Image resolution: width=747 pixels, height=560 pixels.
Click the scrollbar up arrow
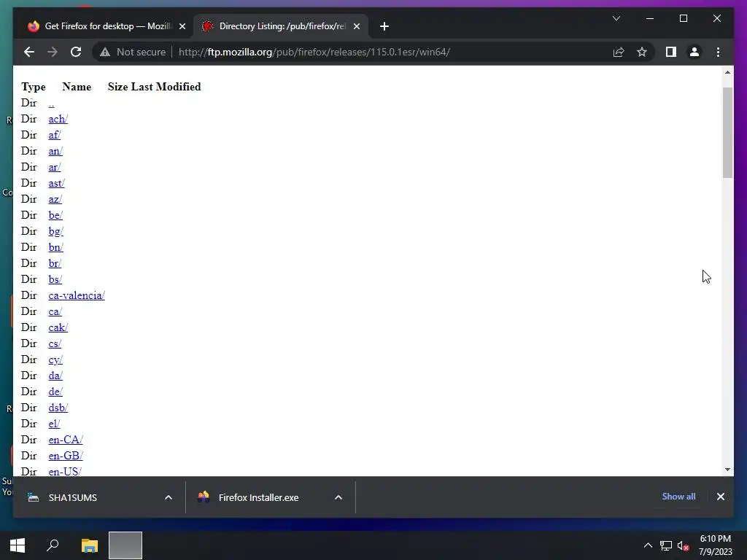pyautogui.click(x=727, y=72)
